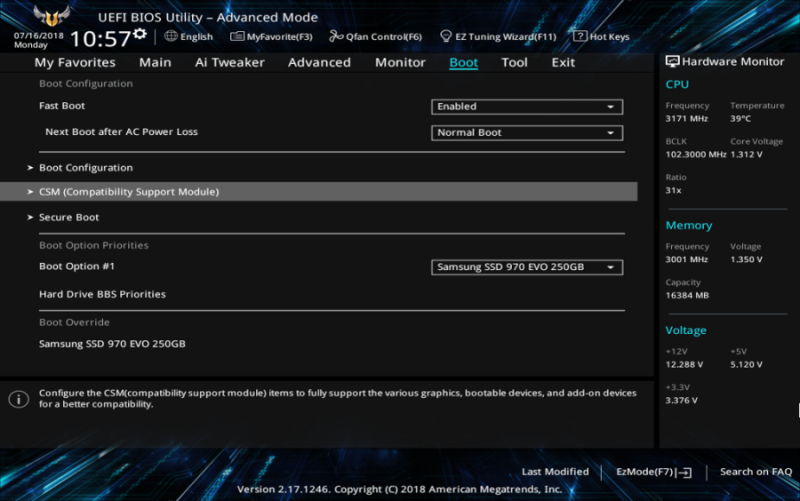This screenshot has width=800, height=501.
Task: Click the 07/16/2018 Monday date
Action: tap(39, 40)
